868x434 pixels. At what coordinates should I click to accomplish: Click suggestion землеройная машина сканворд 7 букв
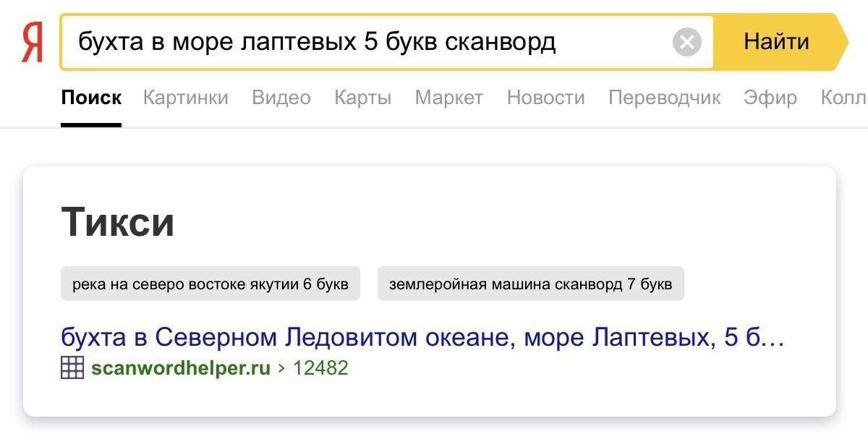point(530,284)
